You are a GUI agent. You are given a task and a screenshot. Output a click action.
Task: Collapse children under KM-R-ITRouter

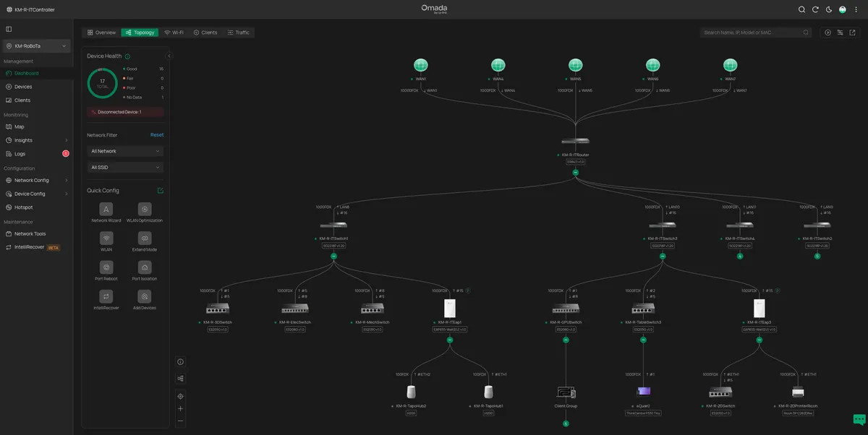(575, 172)
